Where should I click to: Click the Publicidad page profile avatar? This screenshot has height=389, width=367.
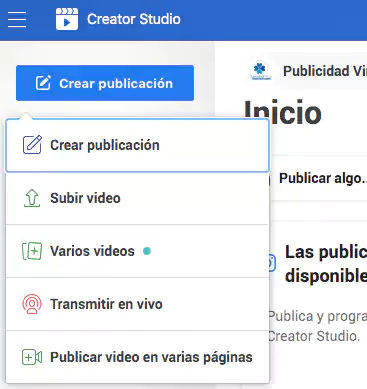[x=260, y=71]
